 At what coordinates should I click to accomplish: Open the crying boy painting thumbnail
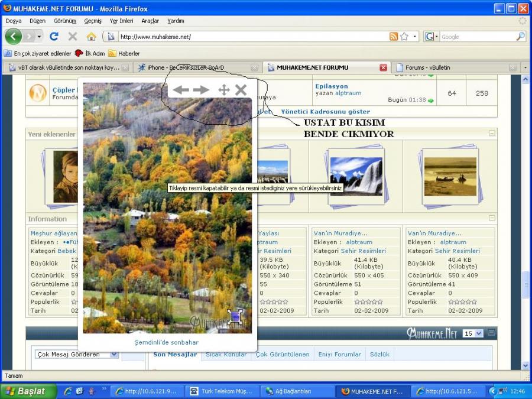coord(66,176)
